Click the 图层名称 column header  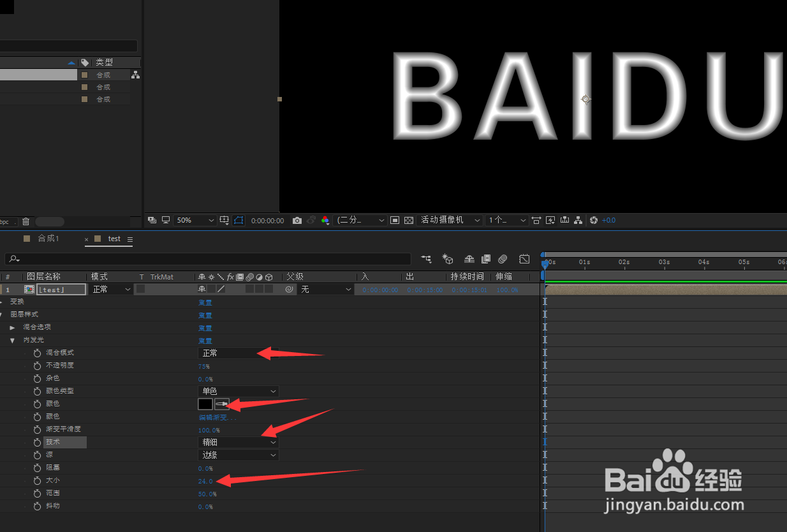coord(43,277)
